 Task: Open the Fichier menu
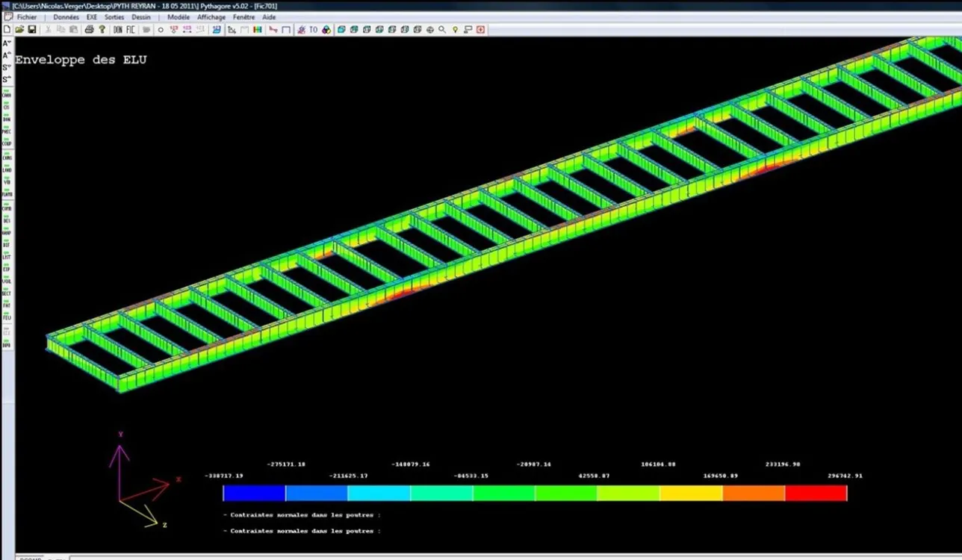[x=27, y=17]
